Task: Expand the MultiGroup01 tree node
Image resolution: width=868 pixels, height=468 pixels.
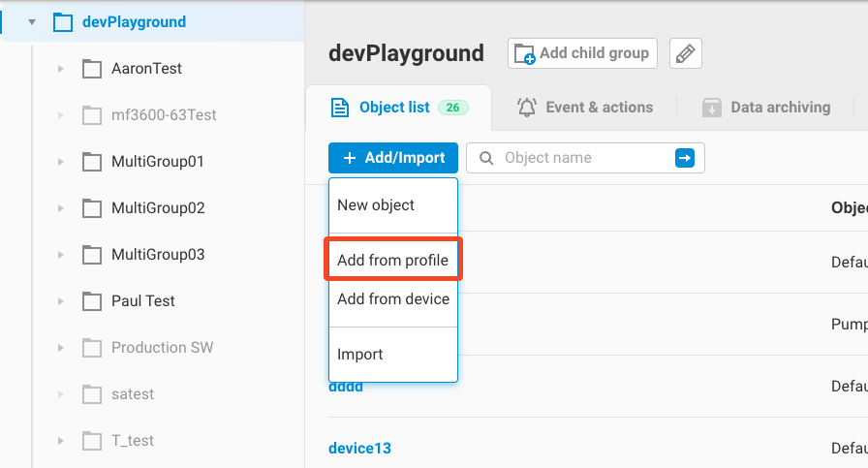Action: tap(60, 162)
